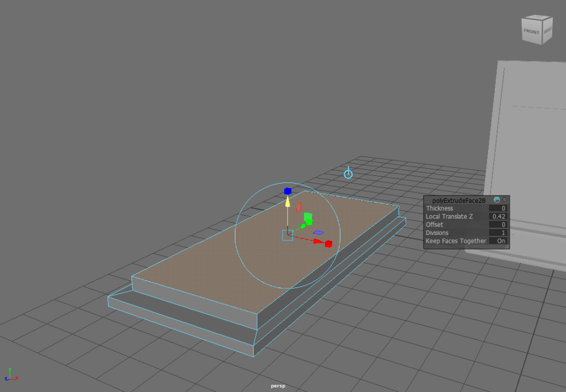This screenshot has height=392, width=566.
Task: Click the Thickness value field
Action: tap(498, 208)
